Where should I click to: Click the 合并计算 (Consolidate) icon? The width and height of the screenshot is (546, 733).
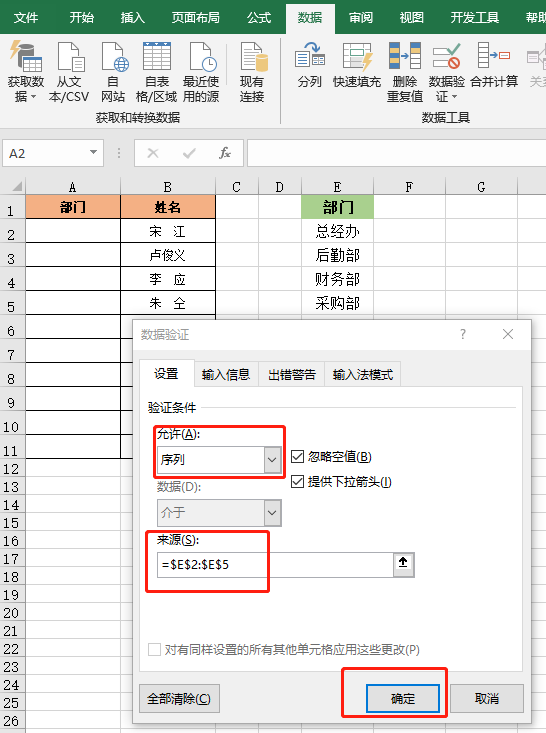coord(494,65)
